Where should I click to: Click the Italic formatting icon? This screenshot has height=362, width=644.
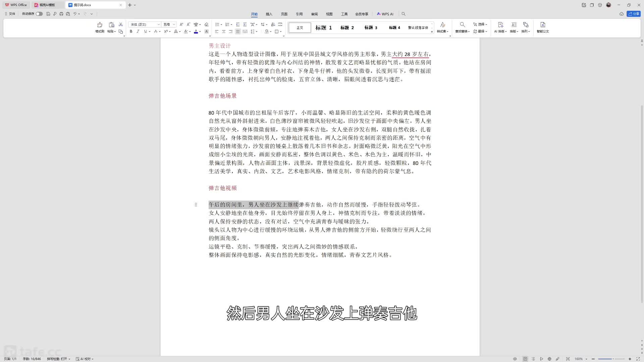point(138,32)
